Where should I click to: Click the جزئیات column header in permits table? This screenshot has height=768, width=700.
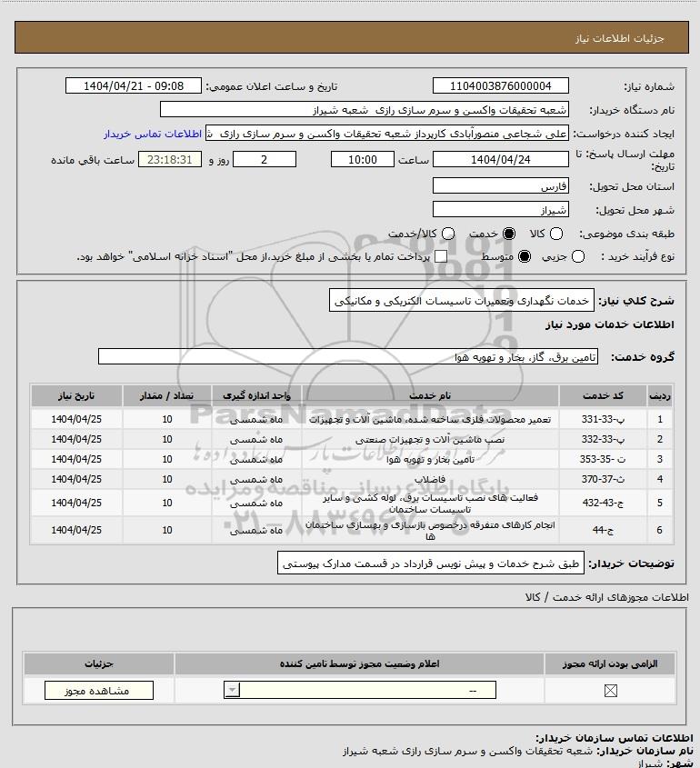tap(98, 664)
